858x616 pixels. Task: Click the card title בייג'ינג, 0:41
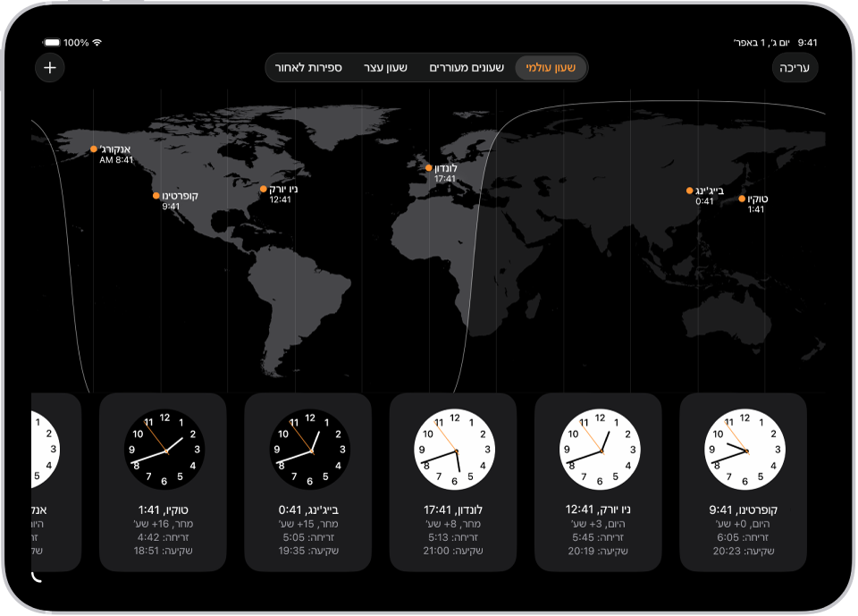308,510
